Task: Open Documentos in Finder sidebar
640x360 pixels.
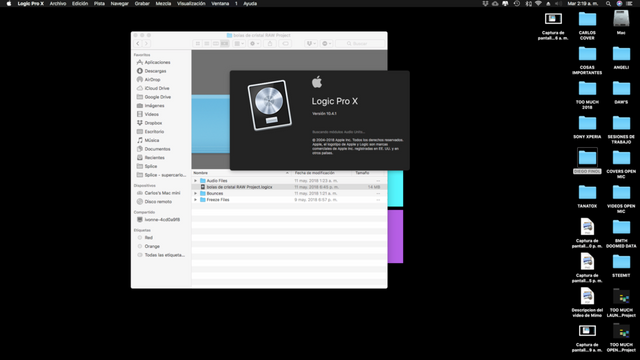Action: click(x=157, y=149)
